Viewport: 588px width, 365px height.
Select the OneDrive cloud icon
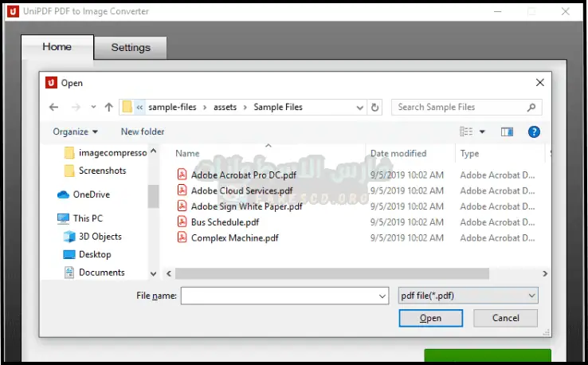click(x=64, y=194)
